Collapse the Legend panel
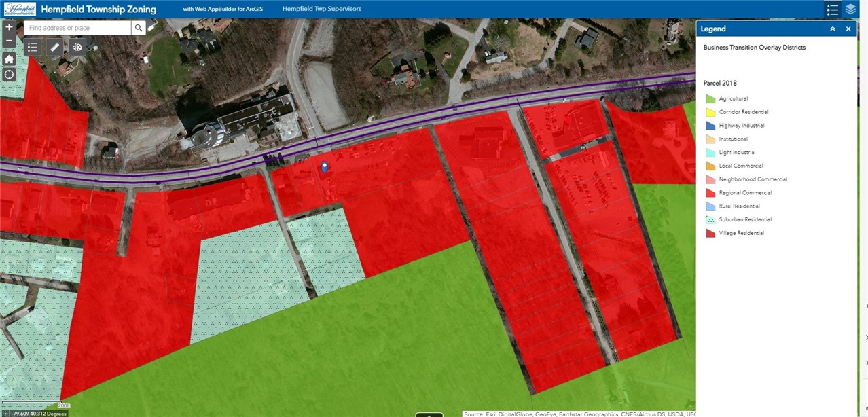 coord(832,29)
